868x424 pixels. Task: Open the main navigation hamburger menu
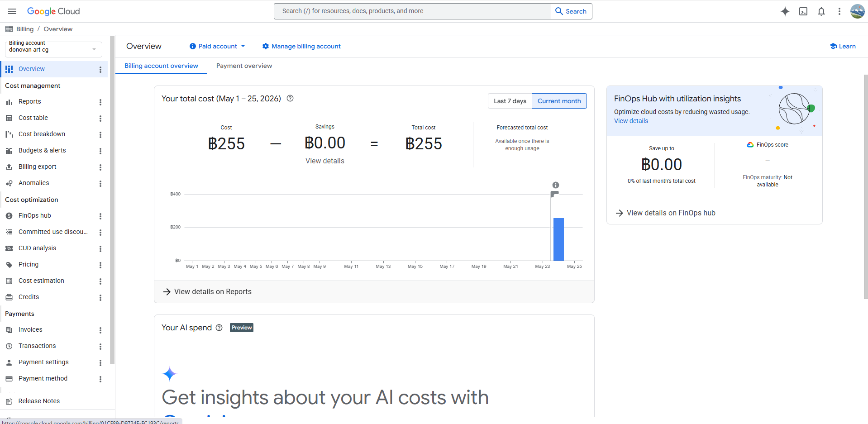(x=12, y=11)
